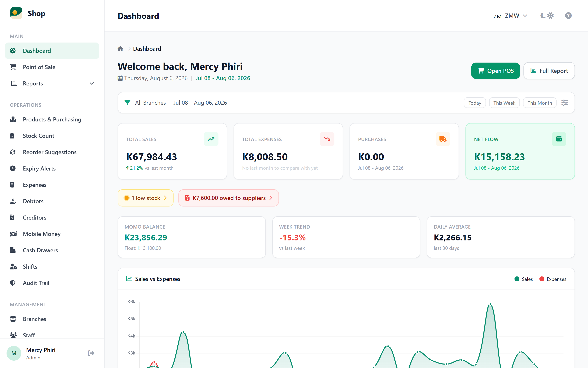Click the calendar icon beside Thursday date
The width and height of the screenshot is (588, 368).
[x=120, y=78]
